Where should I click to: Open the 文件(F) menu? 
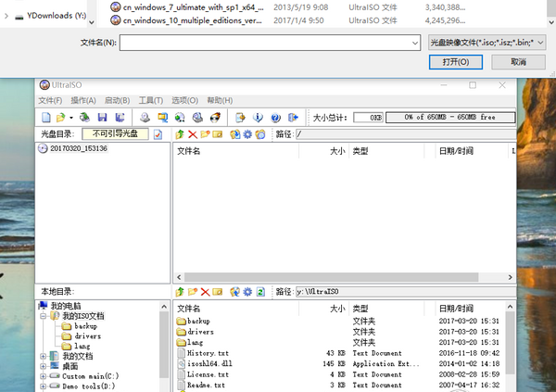pyautogui.click(x=50, y=100)
